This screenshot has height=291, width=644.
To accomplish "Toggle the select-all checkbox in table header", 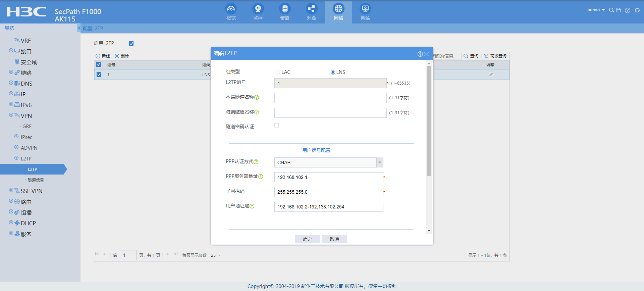I will pos(99,64).
